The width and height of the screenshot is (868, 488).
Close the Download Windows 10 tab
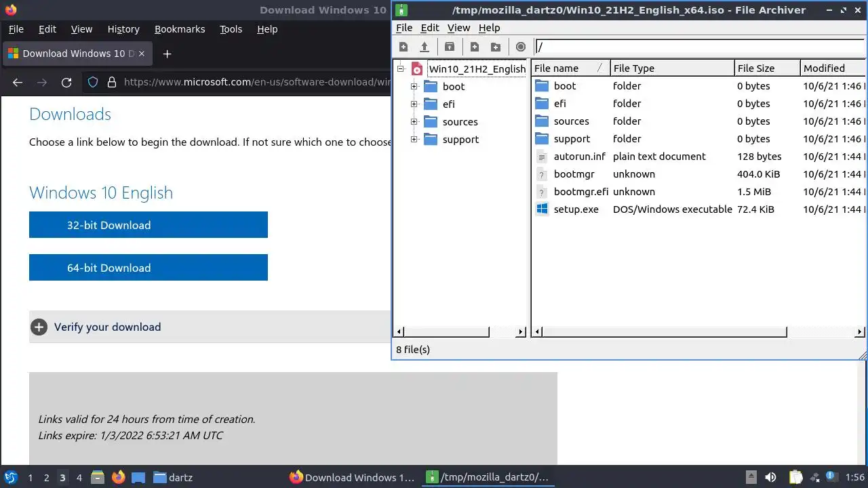pyautogui.click(x=142, y=54)
